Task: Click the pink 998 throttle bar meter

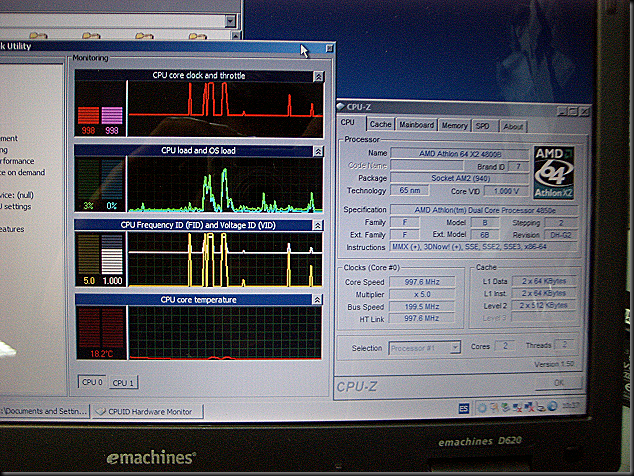Action: click(x=112, y=116)
